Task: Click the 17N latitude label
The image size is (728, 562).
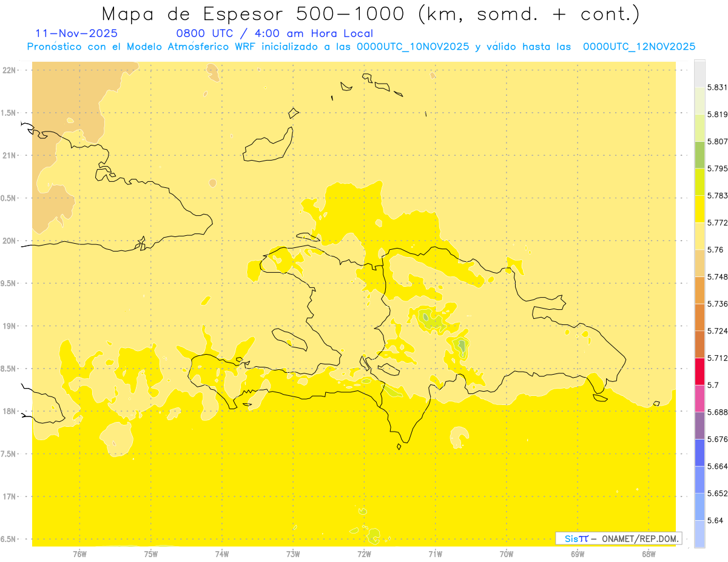Action: [9, 497]
